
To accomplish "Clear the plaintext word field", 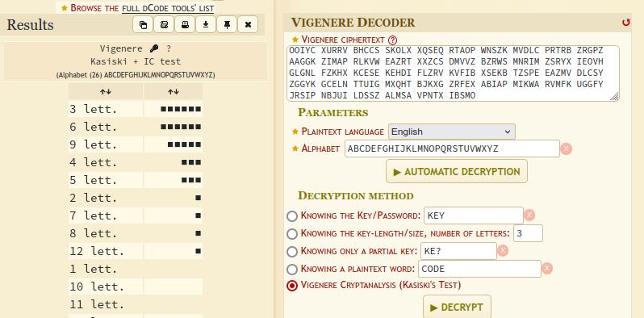I will [x=546, y=269].
